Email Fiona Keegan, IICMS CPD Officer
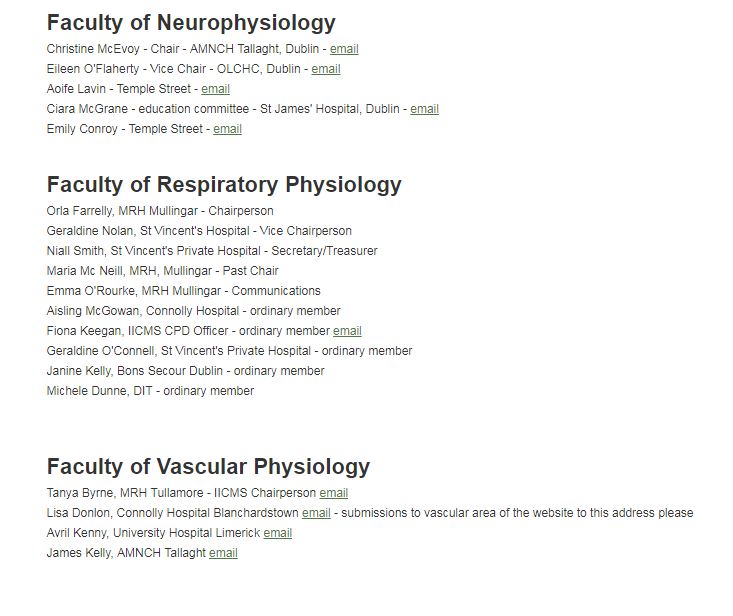733x616 pixels. 347,331
